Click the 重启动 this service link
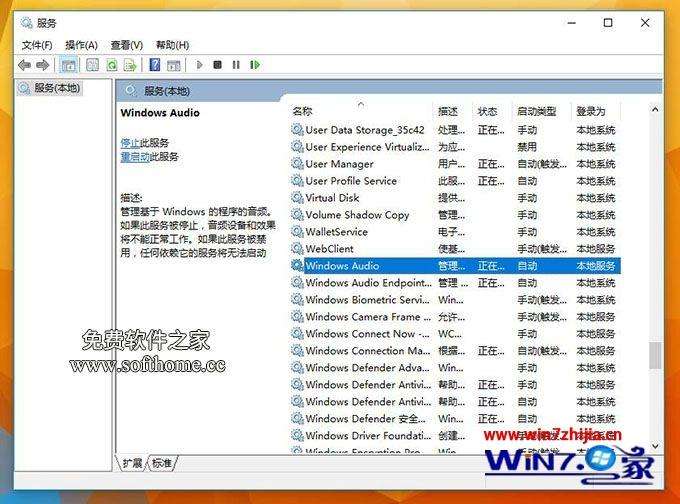This screenshot has width=680, height=504. 135,157
